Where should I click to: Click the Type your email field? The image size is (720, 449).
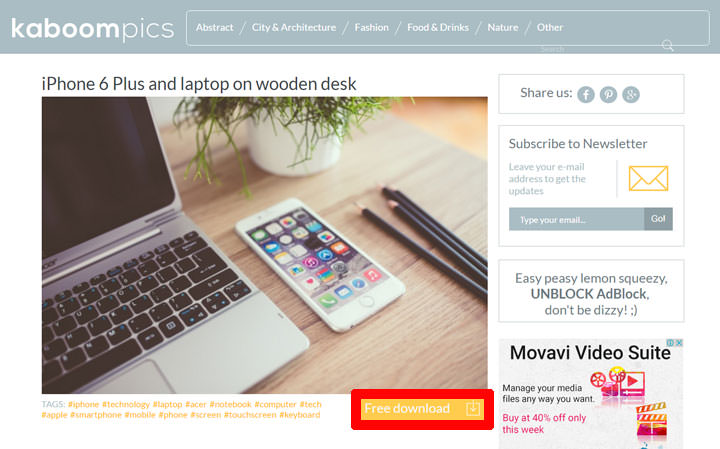(x=576, y=219)
